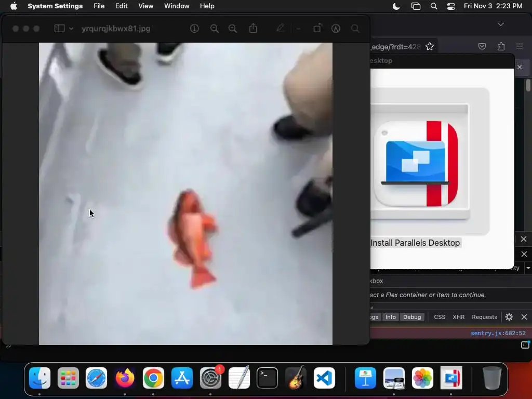
Task: Open the File menu
Action: pos(99,6)
